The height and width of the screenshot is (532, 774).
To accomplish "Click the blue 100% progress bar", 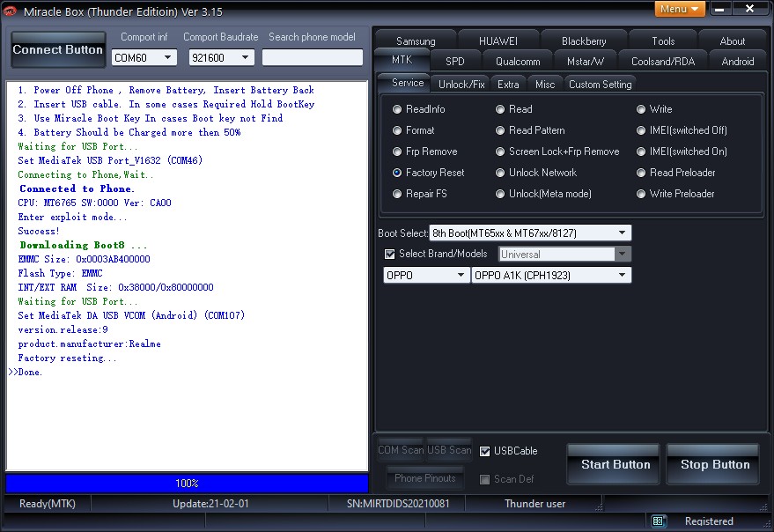I will pyautogui.click(x=187, y=483).
